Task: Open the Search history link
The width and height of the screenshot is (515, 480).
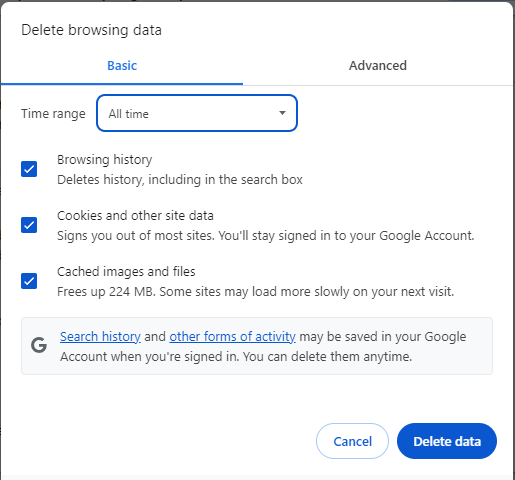Action: (100, 337)
